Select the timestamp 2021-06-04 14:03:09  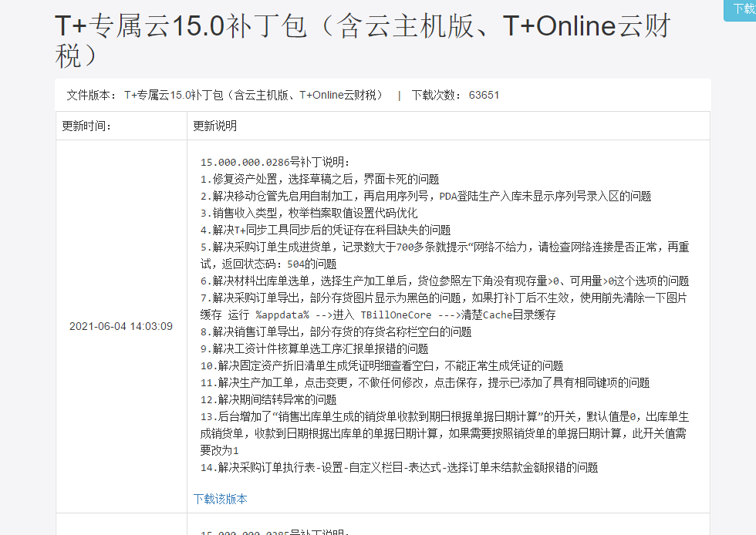click(121, 326)
